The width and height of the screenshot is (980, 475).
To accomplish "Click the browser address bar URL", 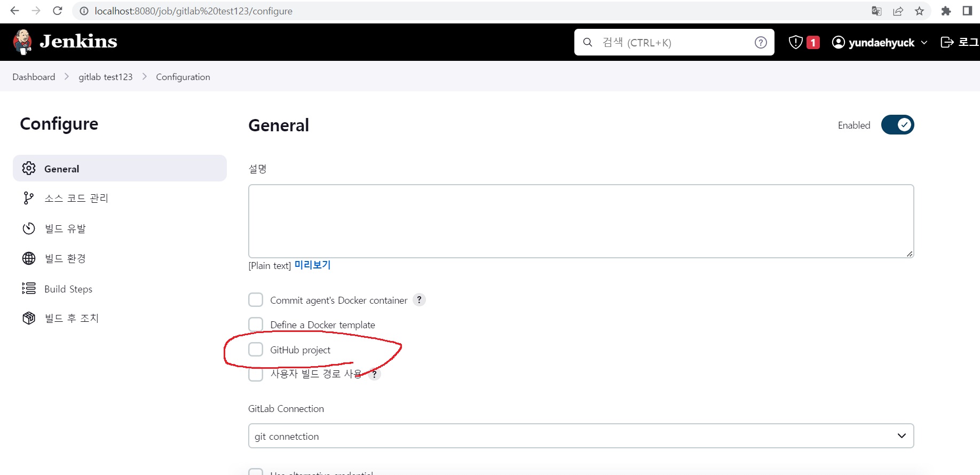I will (193, 11).
